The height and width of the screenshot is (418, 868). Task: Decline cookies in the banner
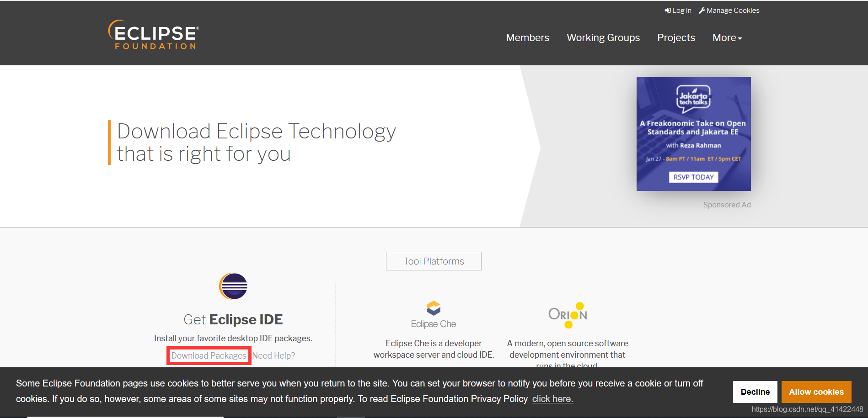[755, 392]
